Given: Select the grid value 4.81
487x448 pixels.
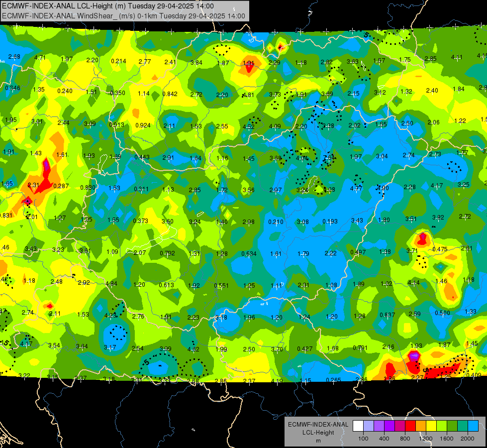Looking at the screenshot, I should [248, 95].
